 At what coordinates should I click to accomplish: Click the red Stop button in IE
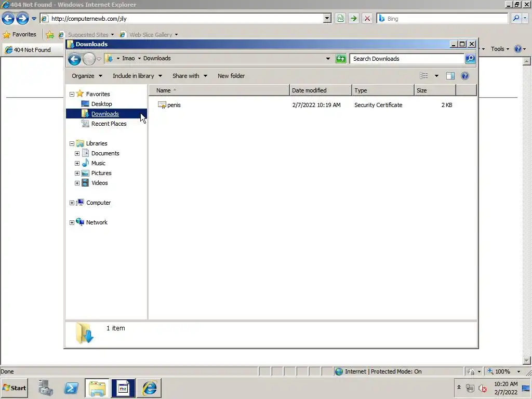(367, 18)
